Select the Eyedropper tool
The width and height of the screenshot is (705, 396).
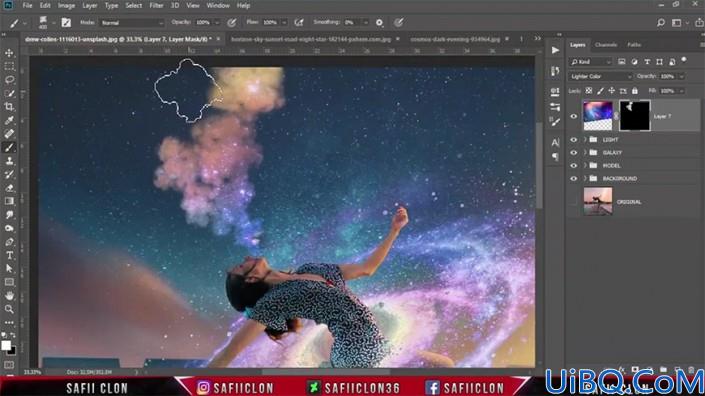click(9, 120)
